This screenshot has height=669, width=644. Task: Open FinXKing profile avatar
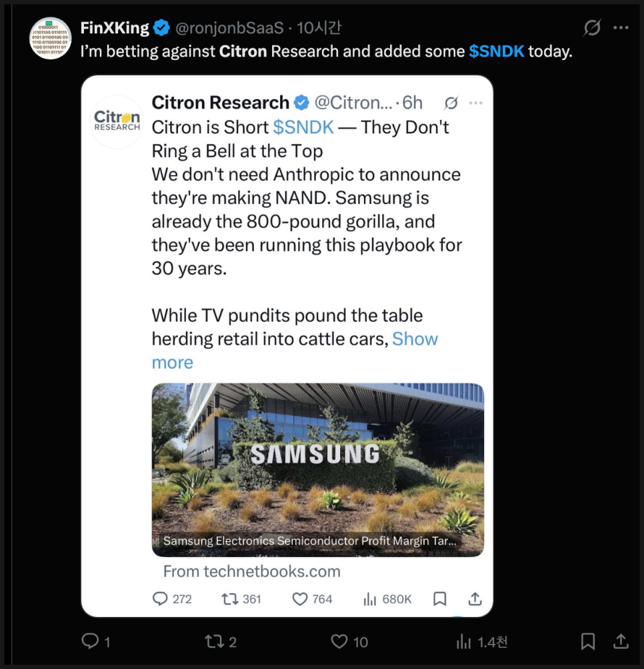[x=51, y=39]
